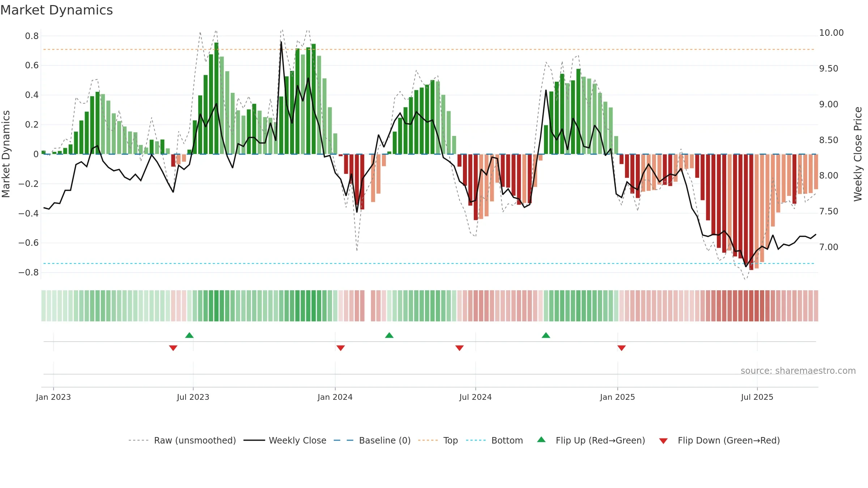Click the 7.00 price tick label
This screenshot has height=488, width=868.
click(829, 247)
